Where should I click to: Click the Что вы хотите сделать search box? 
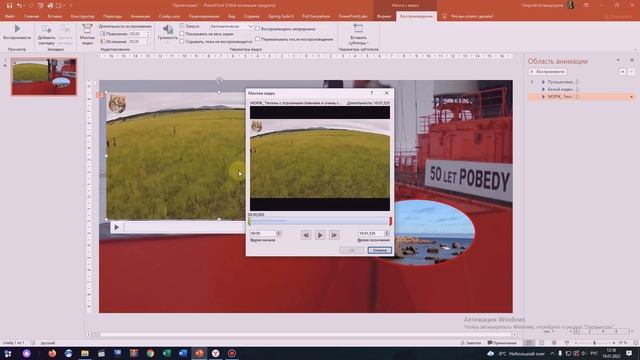472,16
